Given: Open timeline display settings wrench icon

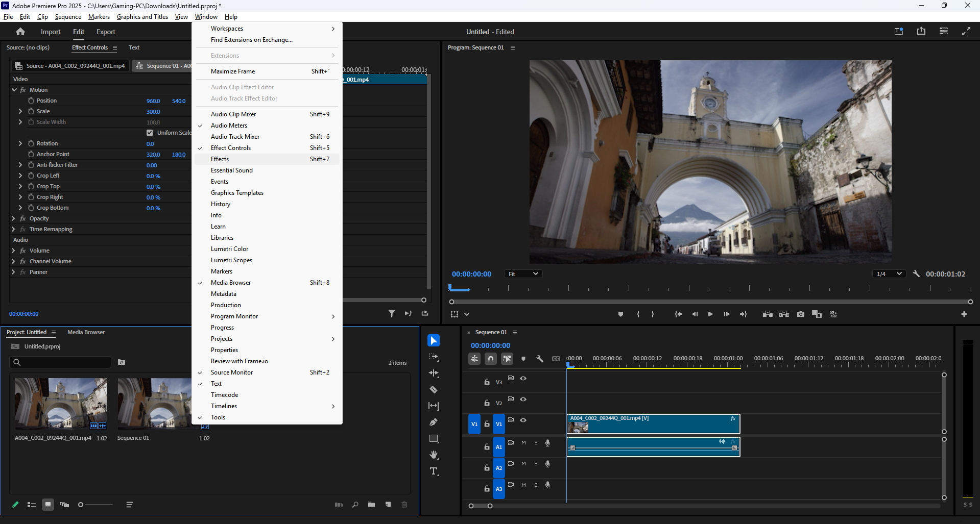Looking at the screenshot, I should 540,359.
